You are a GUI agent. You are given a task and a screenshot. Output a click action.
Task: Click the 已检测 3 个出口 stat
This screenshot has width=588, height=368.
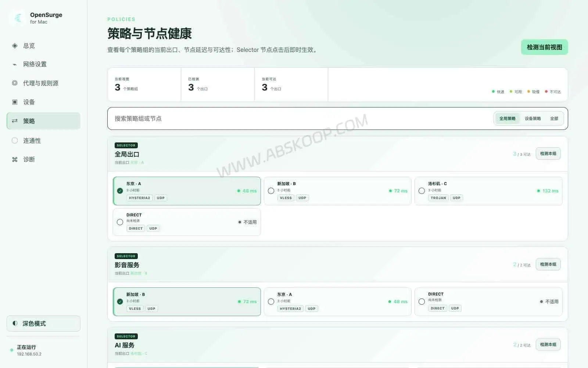pos(218,85)
